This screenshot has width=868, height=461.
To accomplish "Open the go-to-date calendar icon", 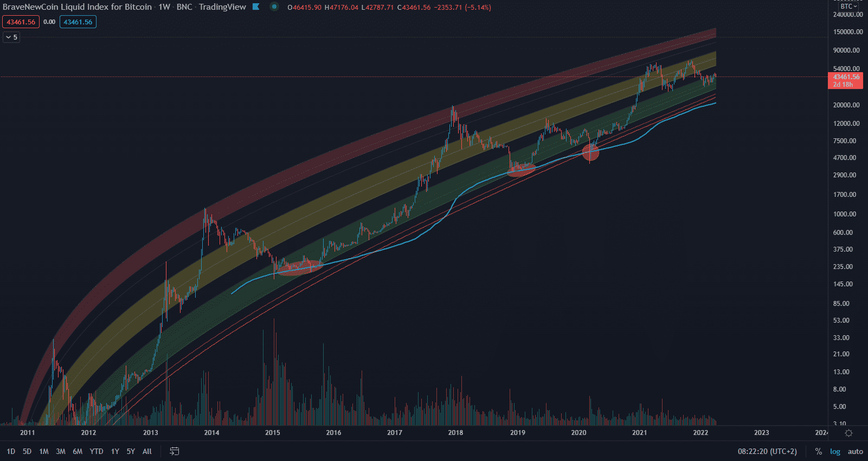I will point(174,451).
